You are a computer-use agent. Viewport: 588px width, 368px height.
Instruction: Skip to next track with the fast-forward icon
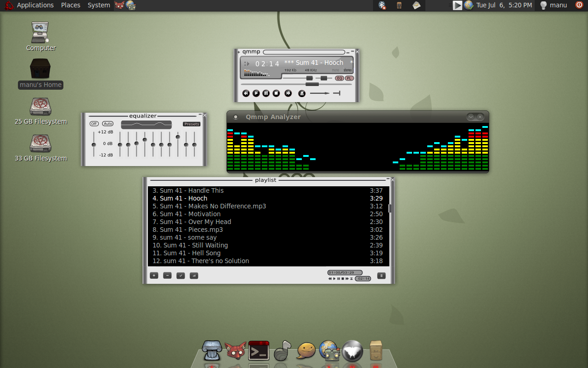click(288, 93)
